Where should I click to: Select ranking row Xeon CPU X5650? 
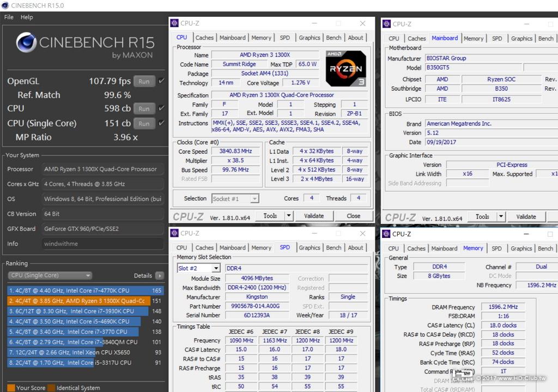[x=85, y=352]
